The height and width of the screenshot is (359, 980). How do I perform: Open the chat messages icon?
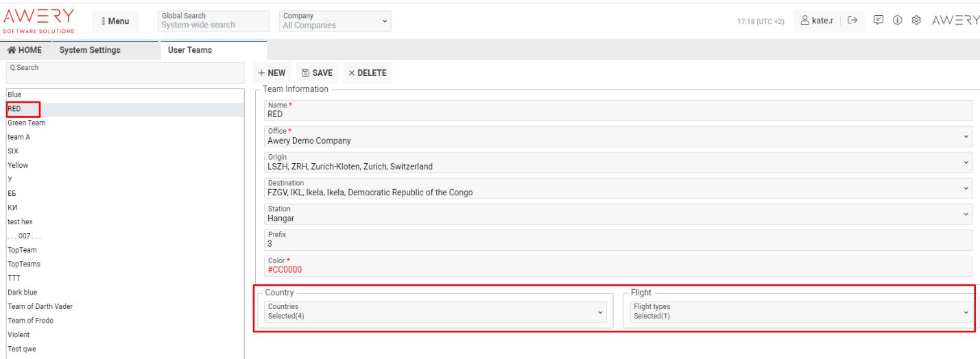click(x=878, y=21)
